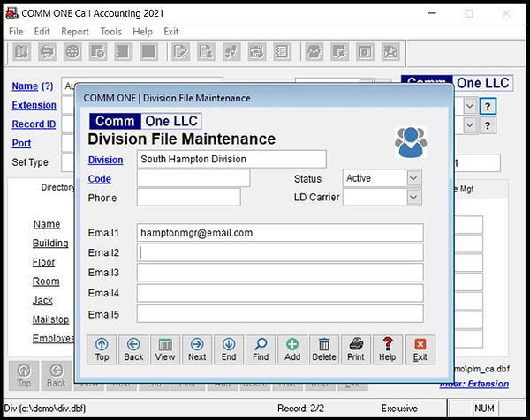Open the Status dropdown showing Active
This screenshot has height=420, width=530.
click(413, 178)
